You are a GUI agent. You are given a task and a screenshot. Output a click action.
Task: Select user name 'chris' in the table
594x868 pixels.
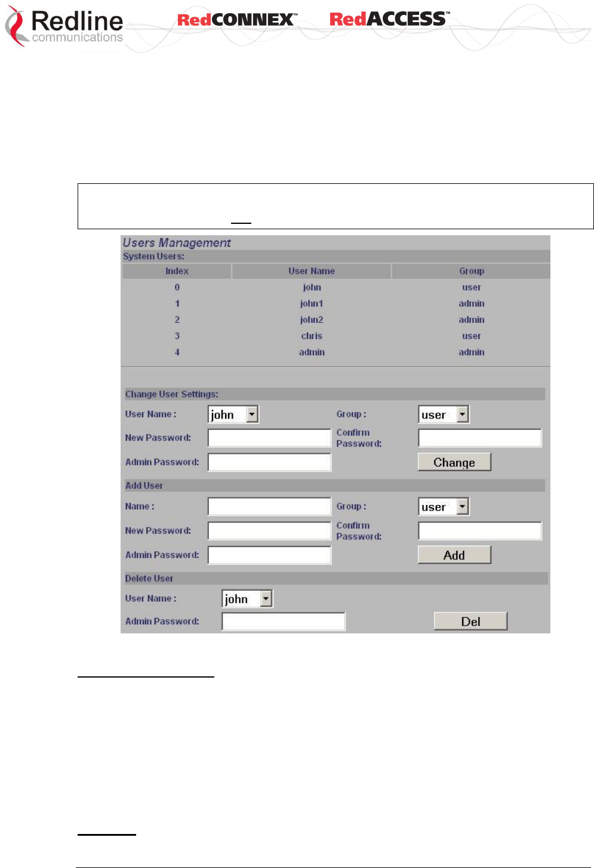312,335
